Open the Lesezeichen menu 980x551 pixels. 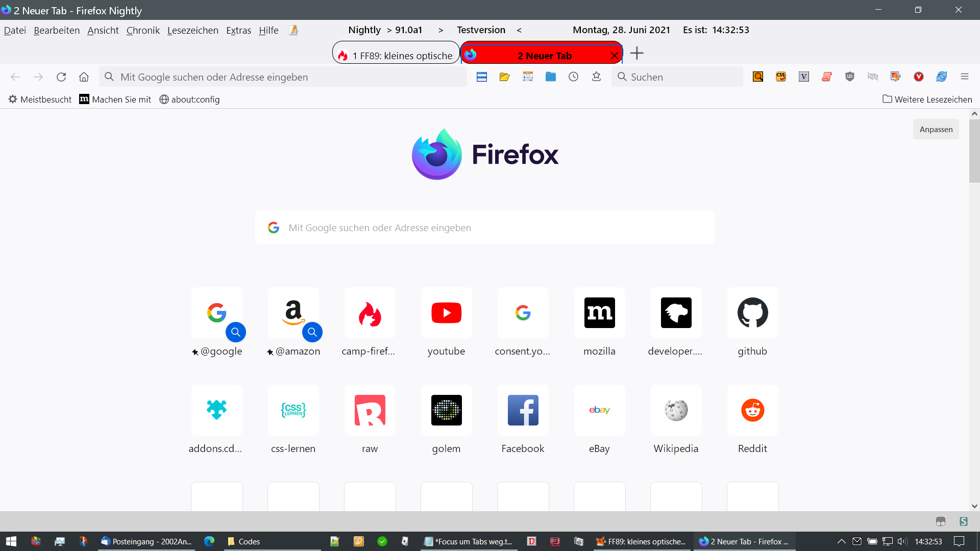(x=192, y=31)
